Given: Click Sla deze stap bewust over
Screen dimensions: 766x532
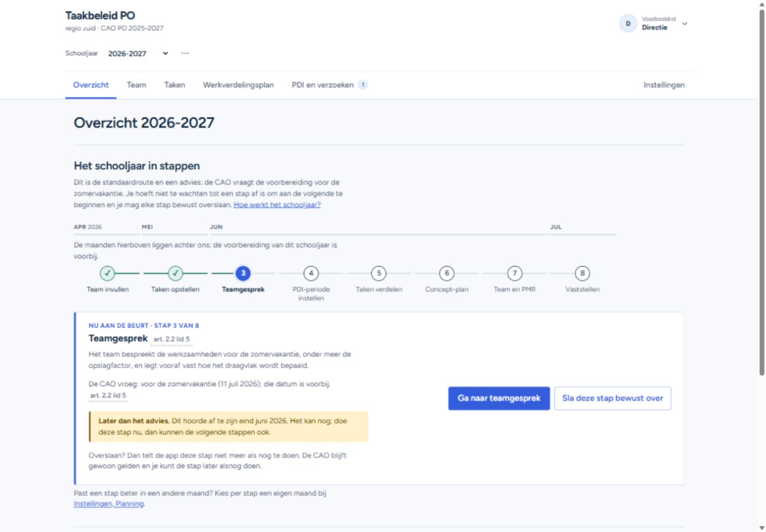Looking at the screenshot, I should 613,398.
